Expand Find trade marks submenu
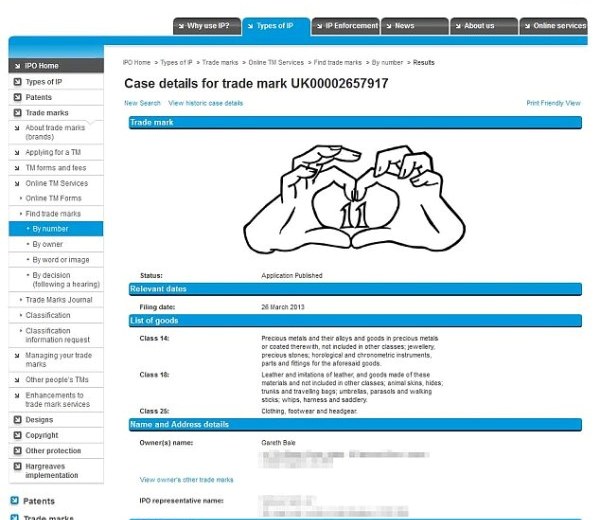The width and height of the screenshot is (600, 520). pyautogui.click(x=53, y=214)
